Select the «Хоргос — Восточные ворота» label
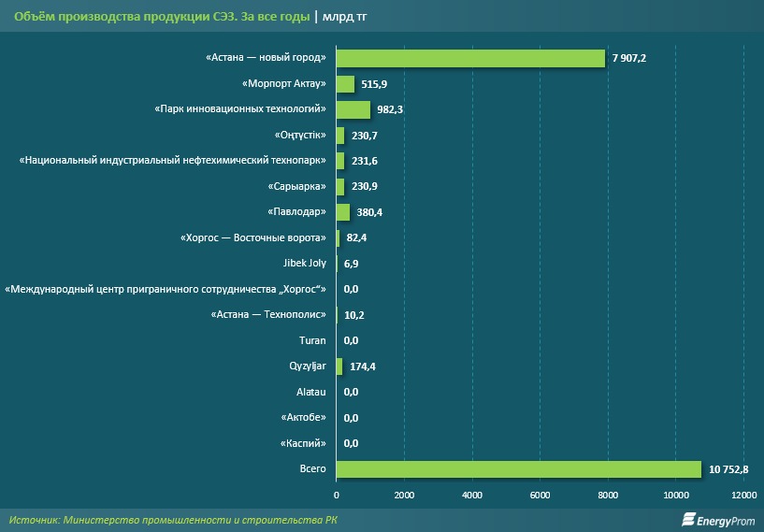This screenshot has width=764, height=532. coord(252,237)
